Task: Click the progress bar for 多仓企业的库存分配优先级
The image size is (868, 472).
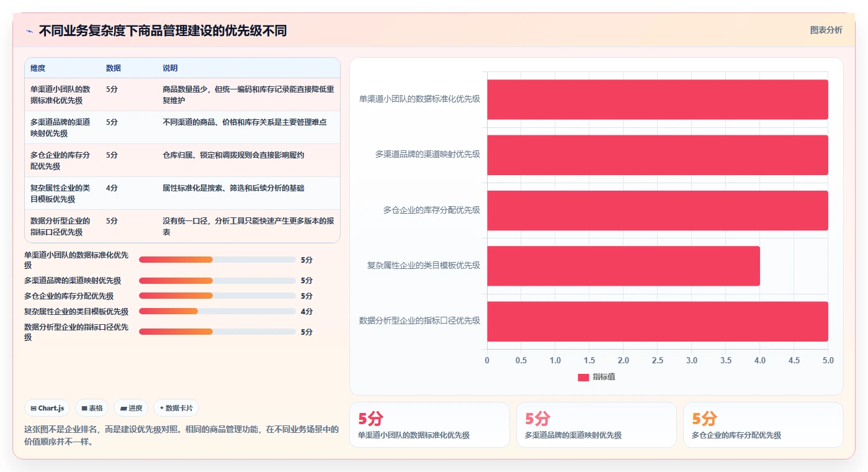Action: pyautogui.click(x=217, y=296)
